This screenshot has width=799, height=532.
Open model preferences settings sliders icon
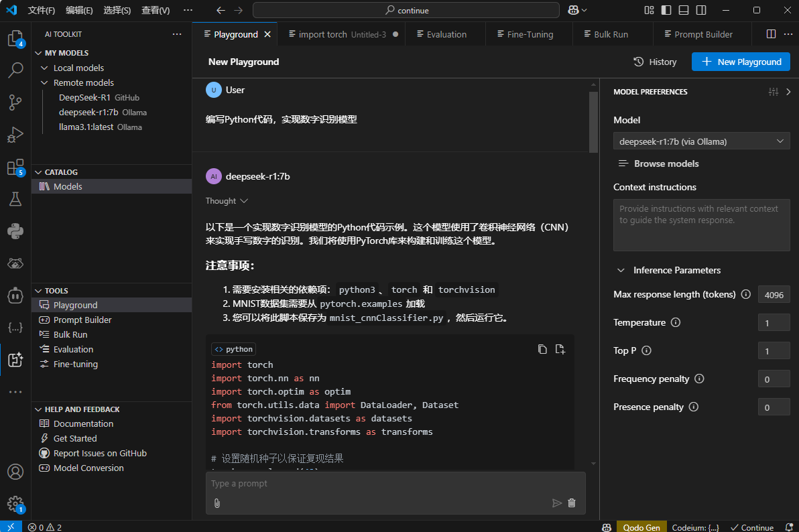click(x=774, y=92)
